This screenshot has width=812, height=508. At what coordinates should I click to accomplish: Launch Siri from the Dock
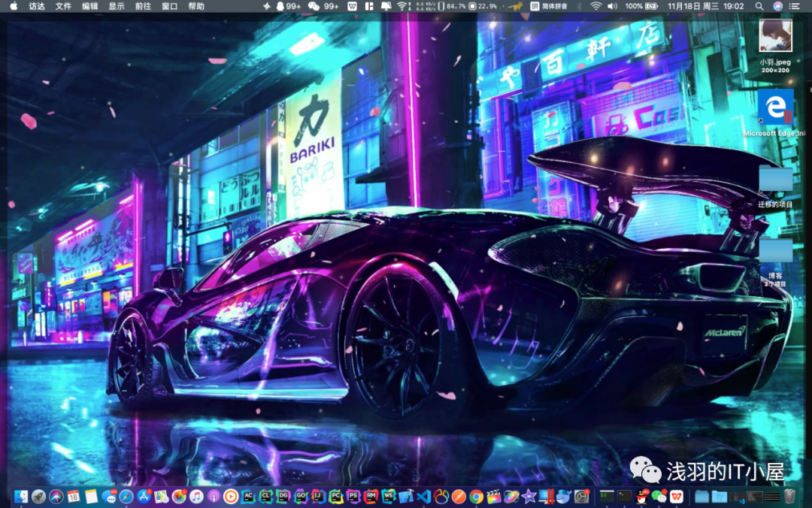pyautogui.click(x=56, y=497)
